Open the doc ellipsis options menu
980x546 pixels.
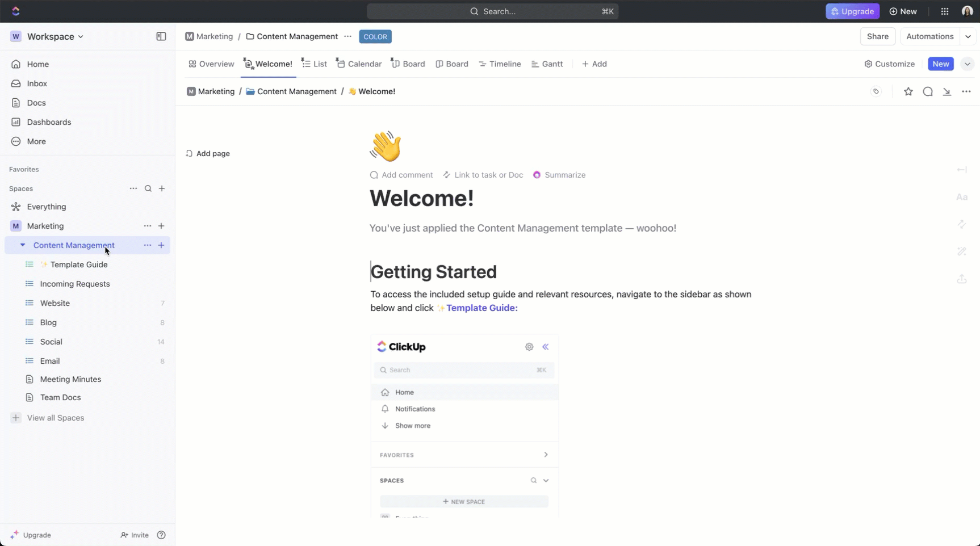(x=967, y=91)
